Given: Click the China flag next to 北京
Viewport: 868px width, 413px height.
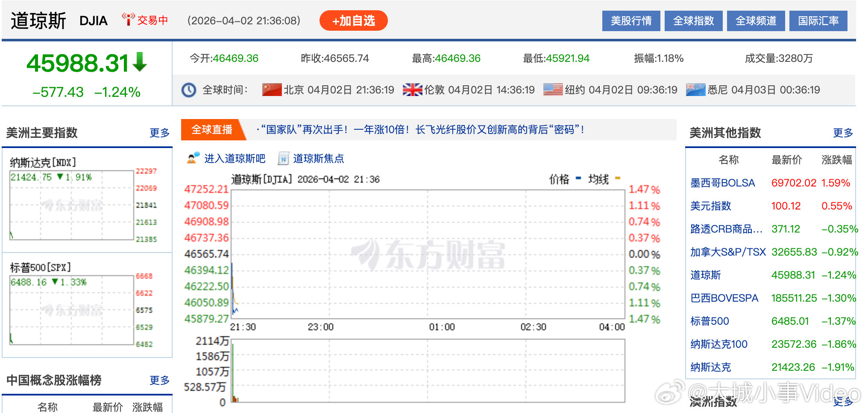Looking at the screenshot, I should pos(272,90).
